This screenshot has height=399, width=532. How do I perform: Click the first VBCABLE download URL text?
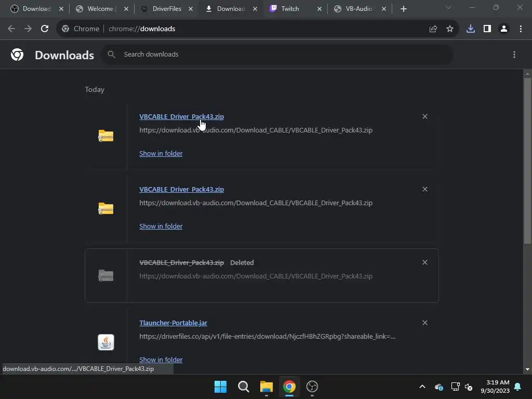tap(256, 130)
